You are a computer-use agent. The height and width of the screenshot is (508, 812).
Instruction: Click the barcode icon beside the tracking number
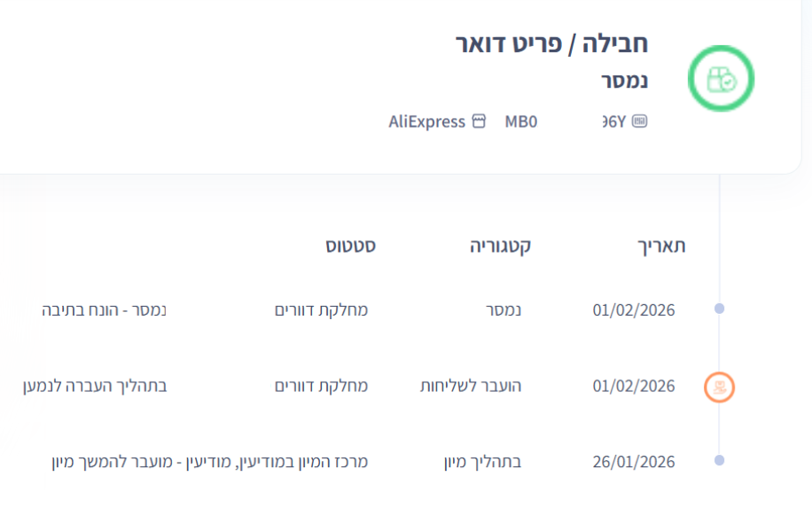pos(639,121)
